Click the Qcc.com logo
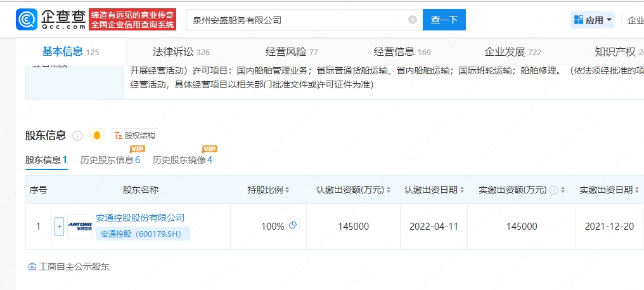The width and height of the screenshot is (644, 290). 51,19
